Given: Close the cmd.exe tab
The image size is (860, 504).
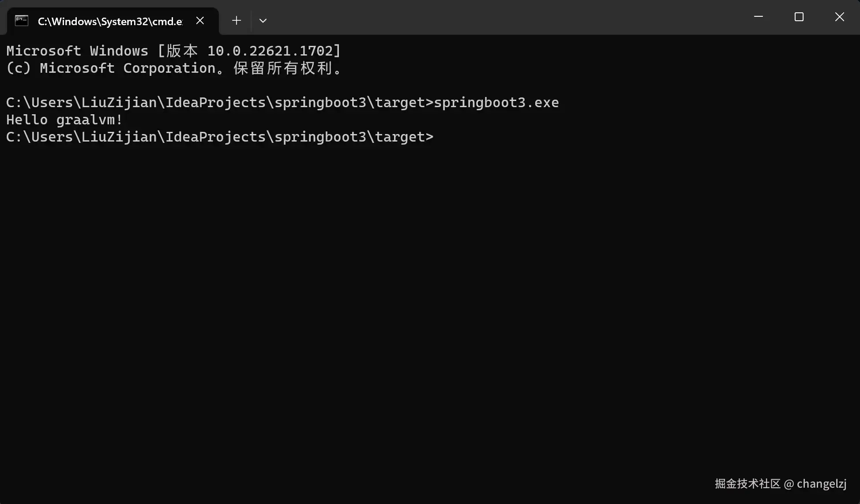Looking at the screenshot, I should pos(200,21).
